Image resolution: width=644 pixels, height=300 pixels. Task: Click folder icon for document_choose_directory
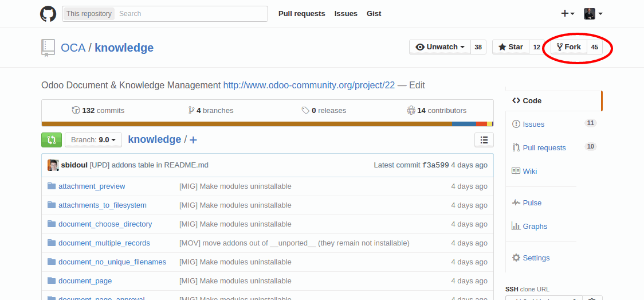[52, 224]
